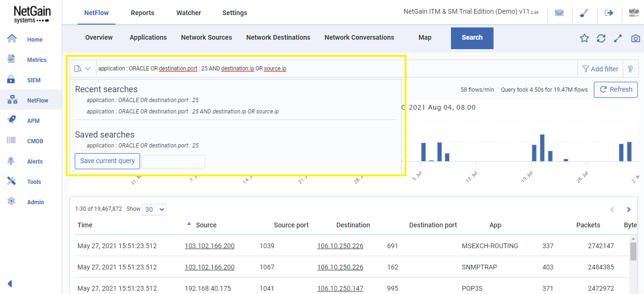Click the tallest chart bar near 19. Jul
Viewport: 644px width, 294px height.
[x=542, y=148]
